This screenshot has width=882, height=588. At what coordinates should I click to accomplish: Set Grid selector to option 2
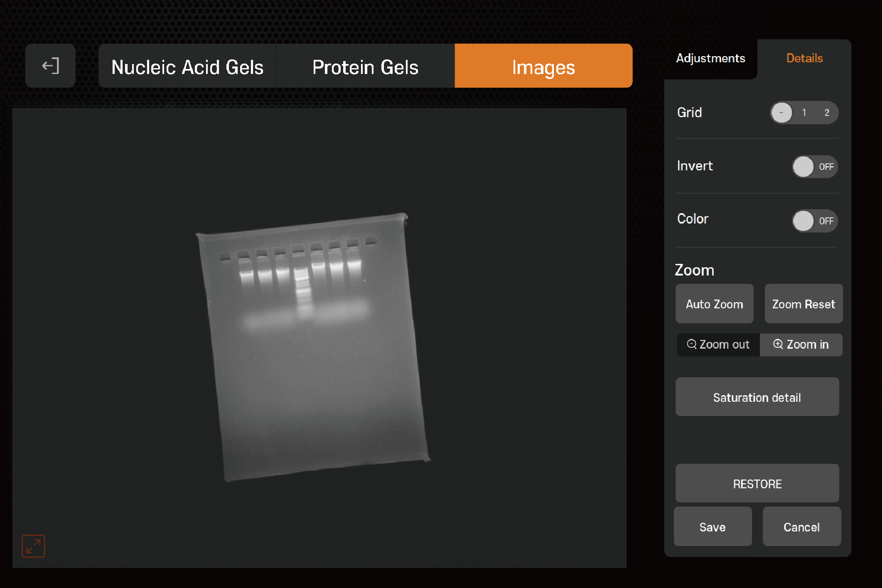[827, 113]
